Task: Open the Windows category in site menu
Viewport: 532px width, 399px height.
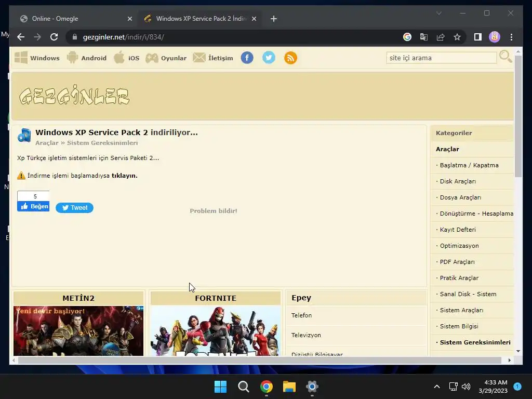Action: coord(37,58)
